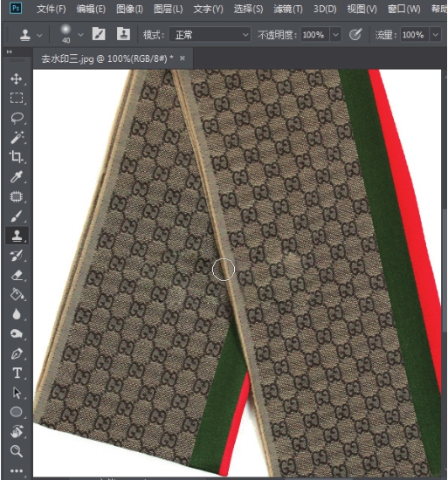
Task: Select the Rotate View hand tool
Action: pos(17,432)
